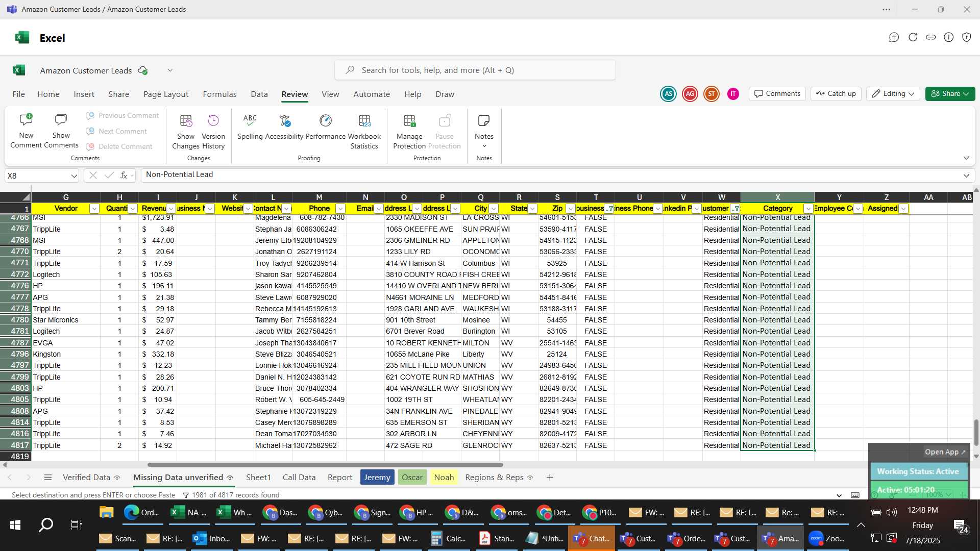Open Windows taskbar search

[x=46, y=524]
